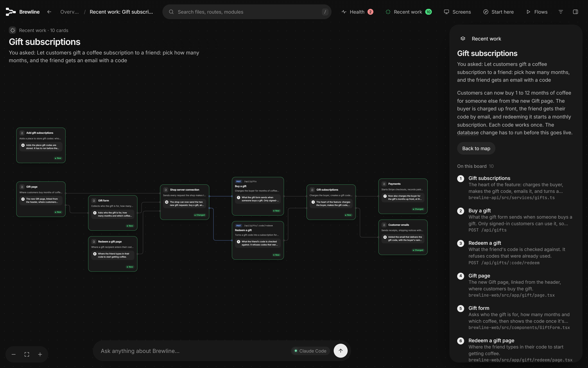
Task: Click the Back to map button
Action: pyautogui.click(x=476, y=148)
